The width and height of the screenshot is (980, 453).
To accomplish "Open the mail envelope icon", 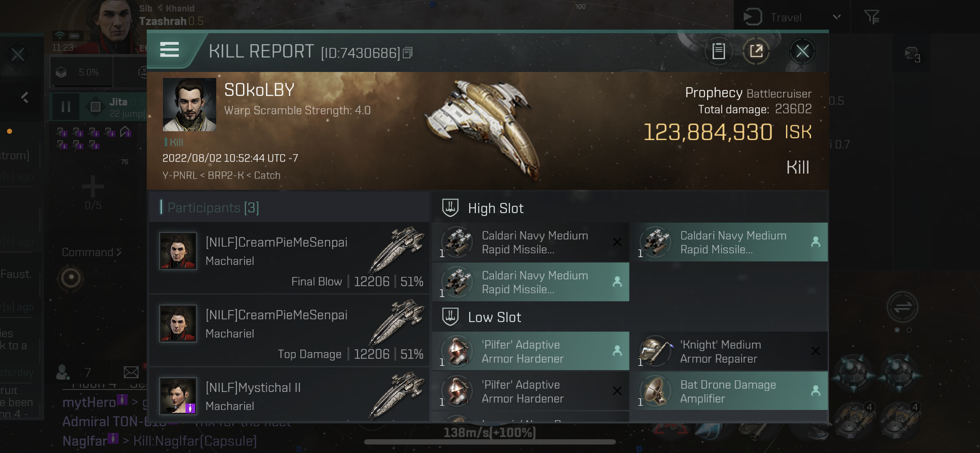I will (x=131, y=372).
